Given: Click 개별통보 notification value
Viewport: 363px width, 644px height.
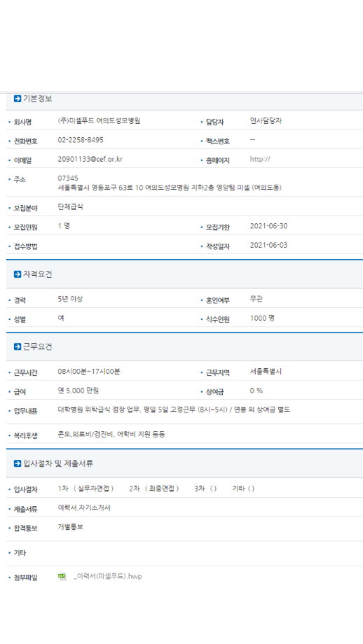Looking at the screenshot, I should point(70,527).
